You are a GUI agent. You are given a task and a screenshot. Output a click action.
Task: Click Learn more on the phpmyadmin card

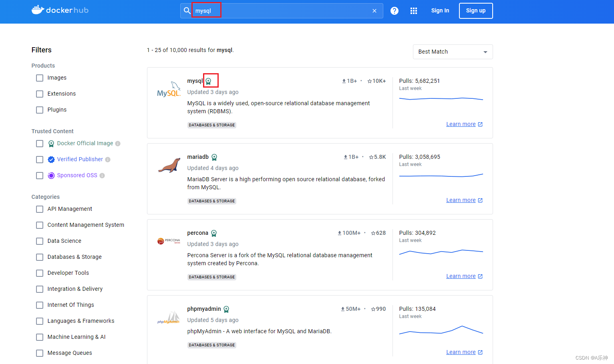point(464,352)
